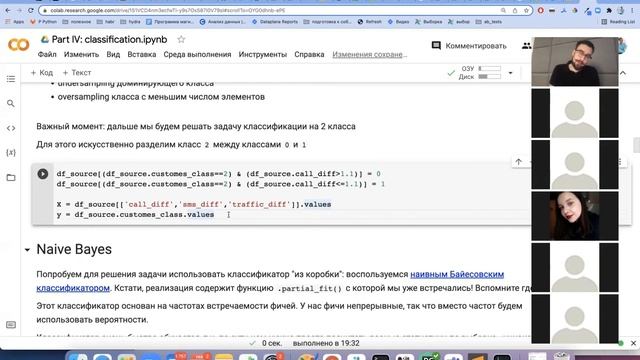The width and height of the screenshot is (640, 360).
Task: Click the vertical scrollbar on the right edge
Action: point(636,145)
